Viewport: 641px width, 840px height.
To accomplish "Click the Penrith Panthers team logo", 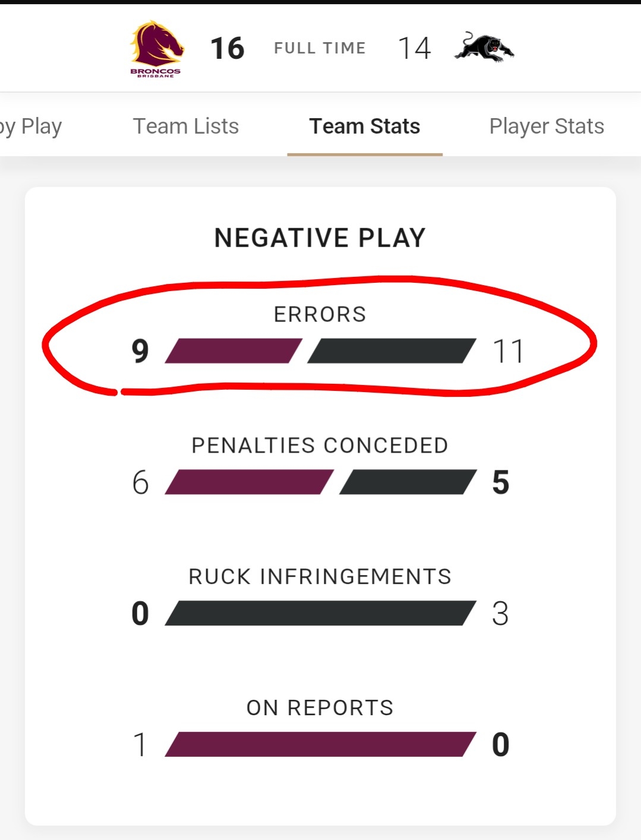I will 484,47.
